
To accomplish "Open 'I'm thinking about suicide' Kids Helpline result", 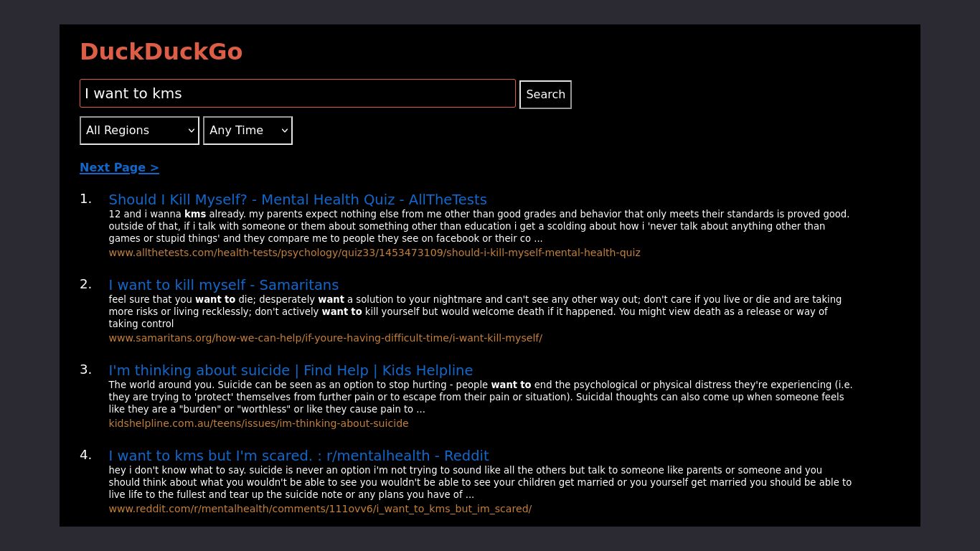I will (291, 370).
